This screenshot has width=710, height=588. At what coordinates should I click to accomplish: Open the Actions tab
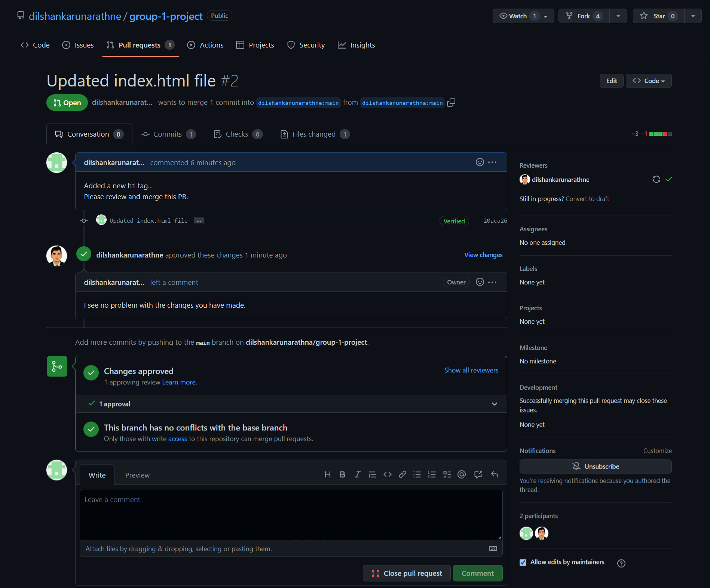tap(205, 45)
